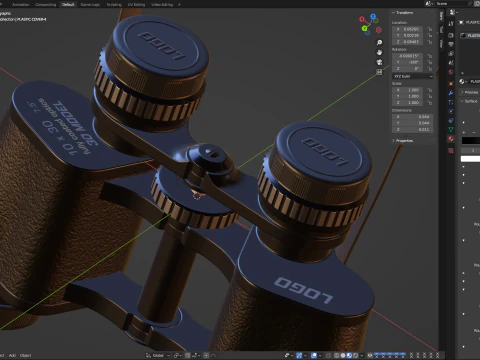This screenshot has width=480, height=360.
Task: Open the View tab in the sidebar
Action: point(441,43)
